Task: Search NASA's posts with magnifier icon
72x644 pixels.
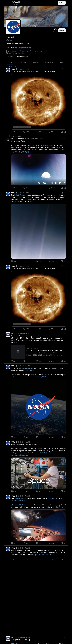Action: [55, 30]
